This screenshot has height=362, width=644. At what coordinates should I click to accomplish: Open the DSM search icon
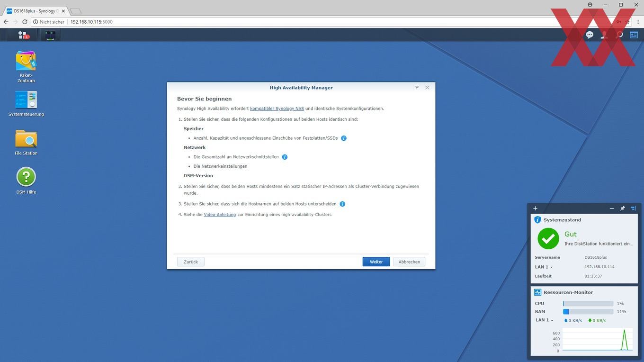click(619, 35)
